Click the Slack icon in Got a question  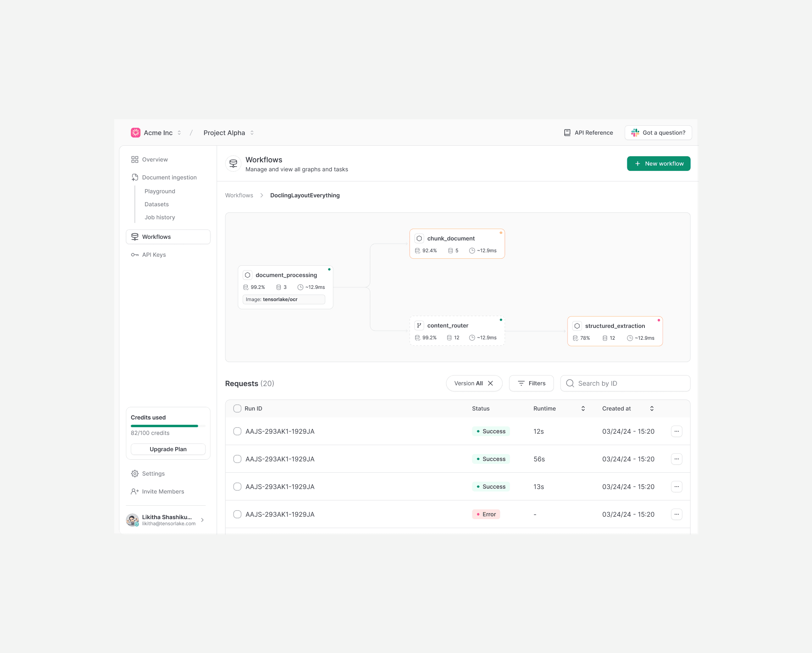pyautogui.click(x=635, y=133)
